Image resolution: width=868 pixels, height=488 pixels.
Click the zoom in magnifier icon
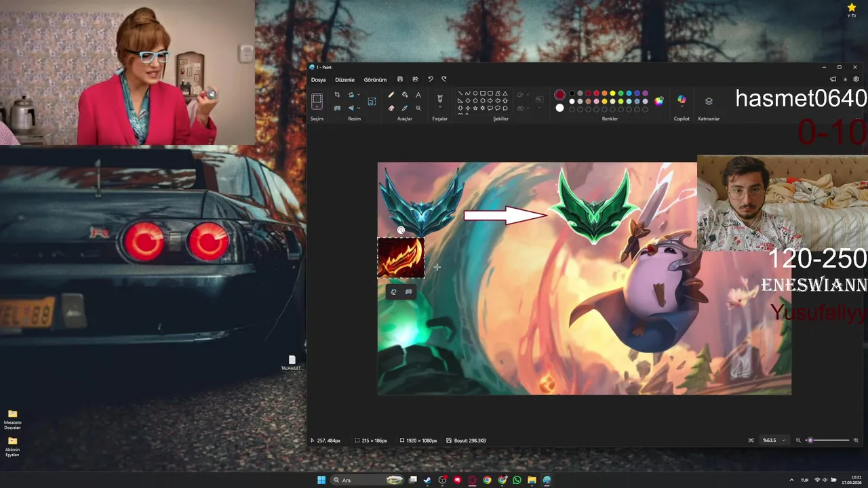point(856,441)
